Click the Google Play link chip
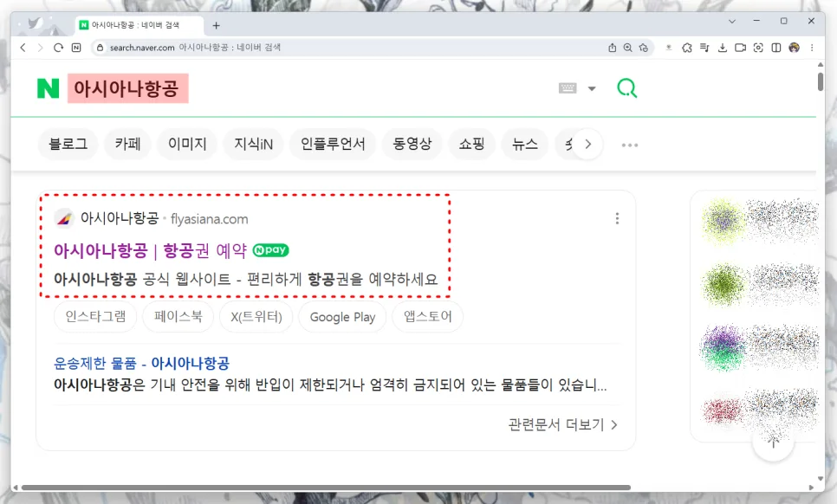Screen dimensions: 837x504 point(342,317)
